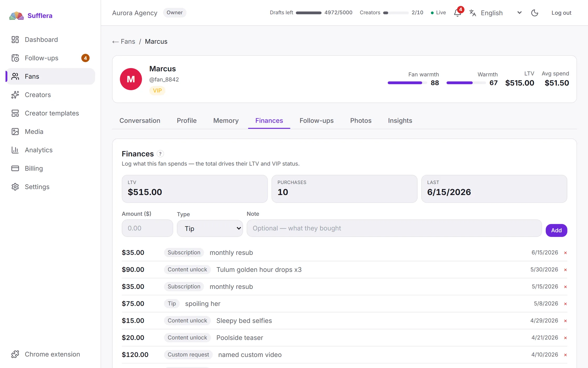Click the Follow-ups calendar-clock icon in sidebar
This screenshot has width=588, height=368.
(15, 58)
